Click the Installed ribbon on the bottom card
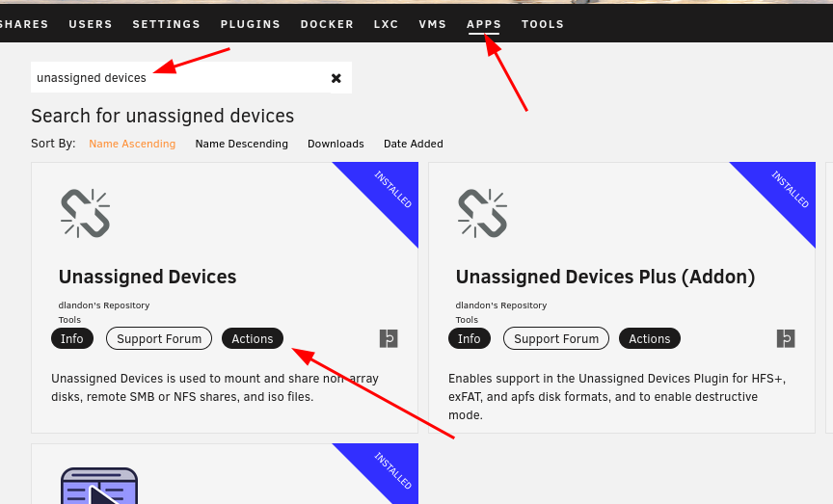The height and width of the screenshot is (504, 833). click(x=392, y=470)
